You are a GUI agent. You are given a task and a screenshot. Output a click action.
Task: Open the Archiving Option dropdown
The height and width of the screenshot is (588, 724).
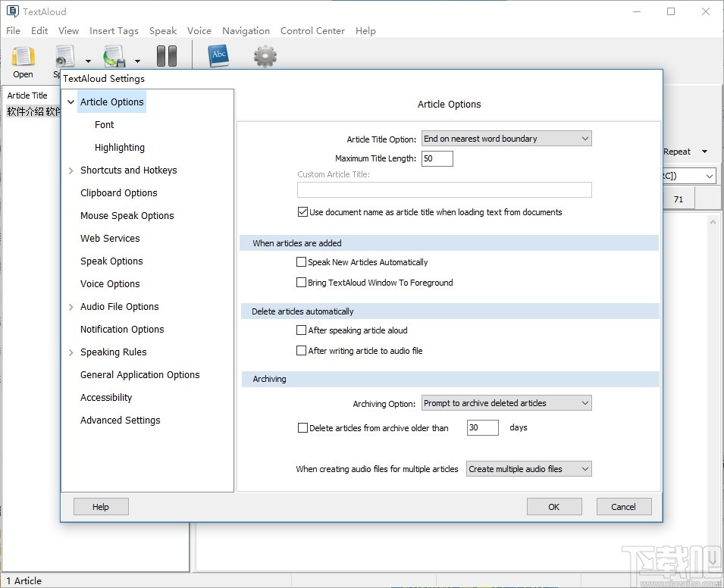click(506, 403)
